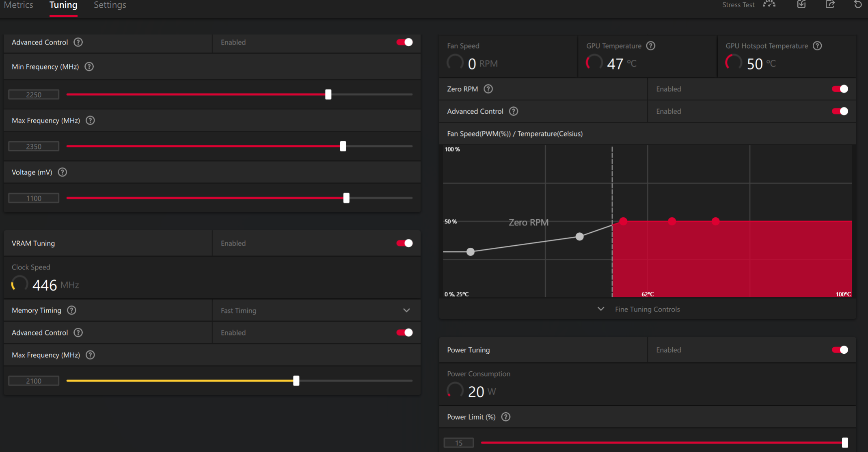Turn off VRAM Tuning toggle
This screenshot has height=452, width=868.
click(404, 243)
